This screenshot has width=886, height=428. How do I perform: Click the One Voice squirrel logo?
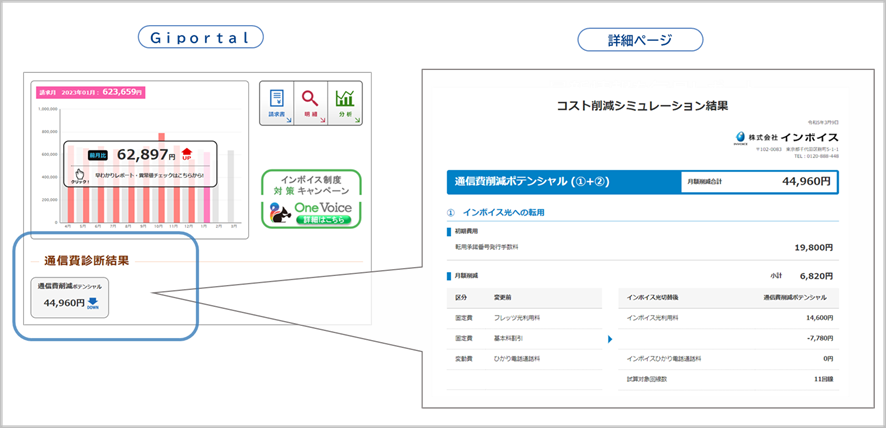pos(281,213)
